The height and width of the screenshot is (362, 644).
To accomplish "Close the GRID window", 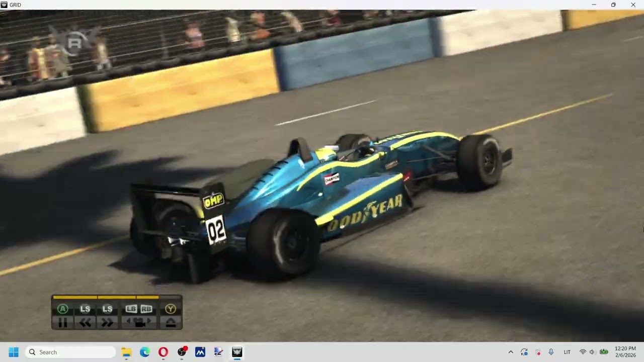I will click(x=633, y=5).
